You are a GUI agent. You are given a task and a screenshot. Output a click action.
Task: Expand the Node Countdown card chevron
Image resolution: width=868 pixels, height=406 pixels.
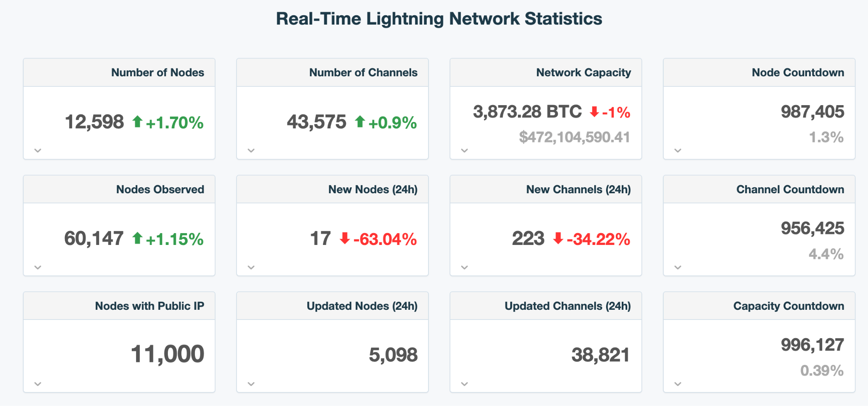[x=678, y=150]
